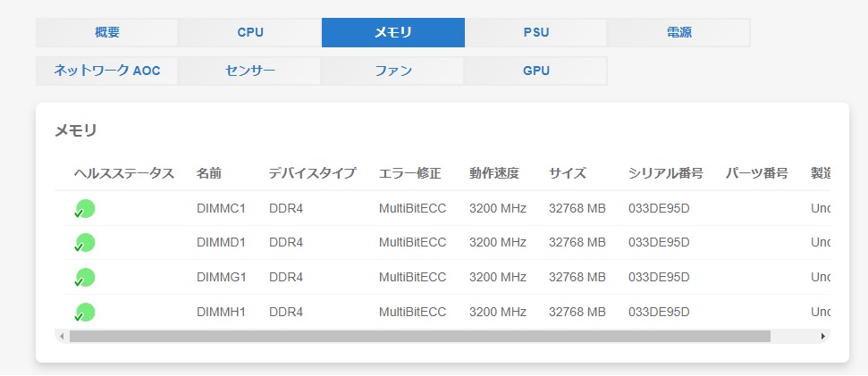Click the green health status icon for DIMMH1

click(85, 313)
